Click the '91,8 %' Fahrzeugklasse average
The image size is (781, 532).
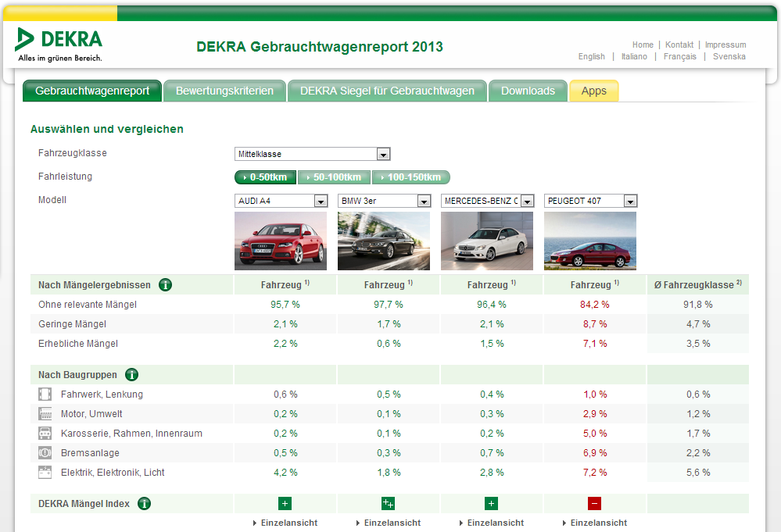[x=698, y=305]
